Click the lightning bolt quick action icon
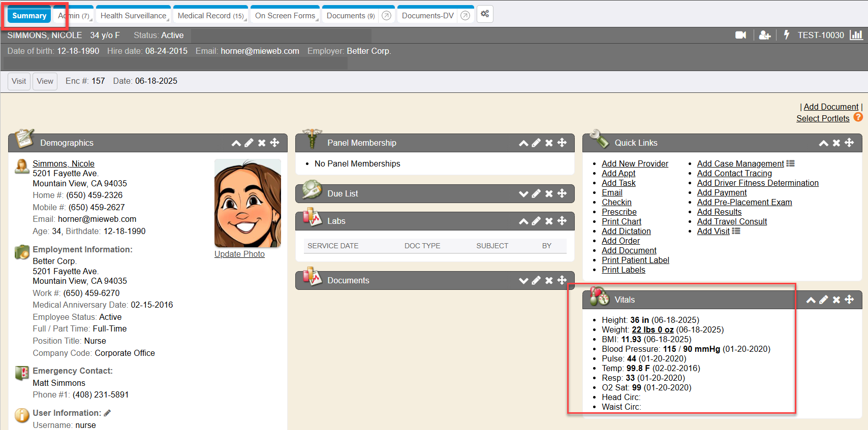Viewport: 868px width, 430px height. pos(786,35)
